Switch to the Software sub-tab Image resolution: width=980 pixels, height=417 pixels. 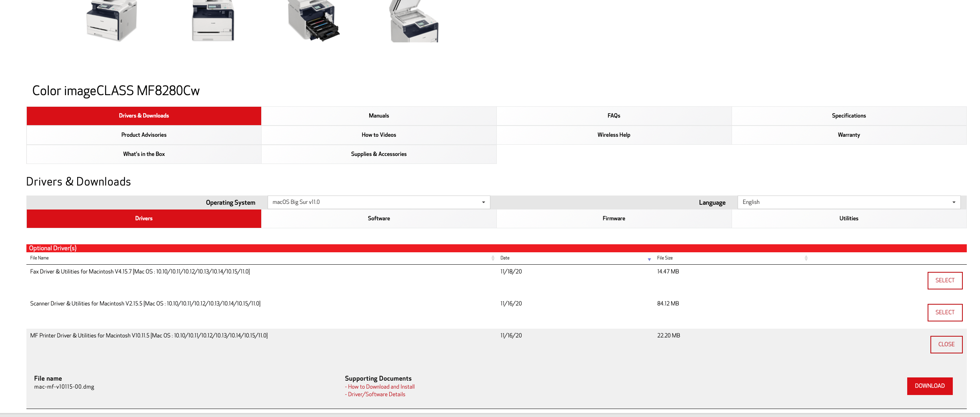point(379,218)
